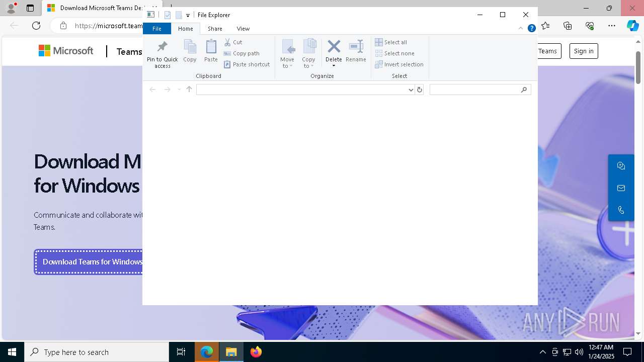Viewport: 644px width, 362px height.
Task: Open the taskbar clock showing 12:47 AM
Action: pyautogui.click(x=601, y=352)
